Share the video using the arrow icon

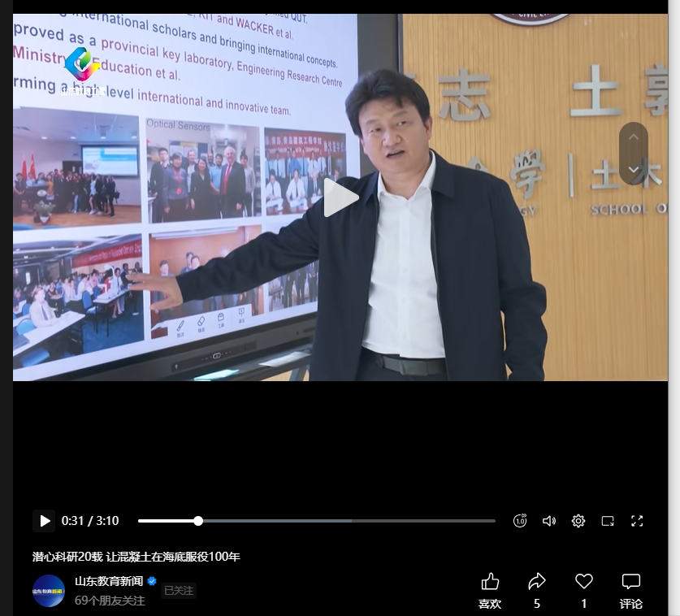tap(537, 582)
